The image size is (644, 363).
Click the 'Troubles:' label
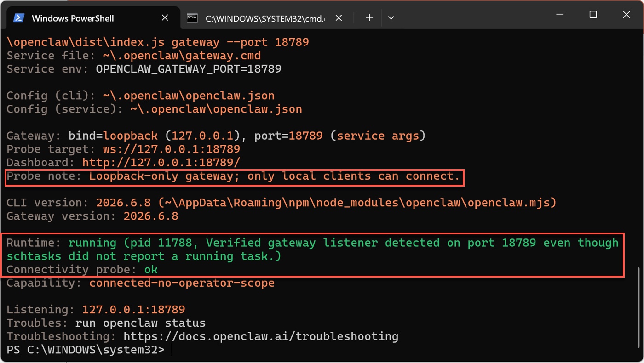click(x=37, y=323)
